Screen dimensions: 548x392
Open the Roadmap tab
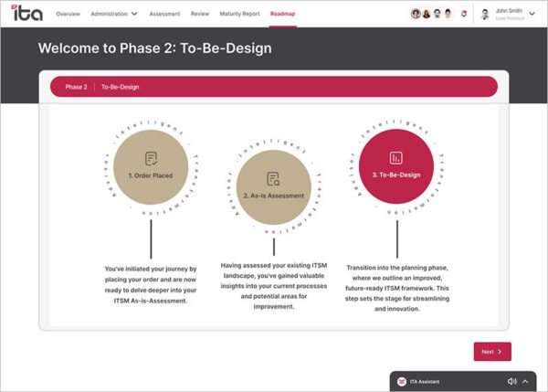tap(283, 15)
